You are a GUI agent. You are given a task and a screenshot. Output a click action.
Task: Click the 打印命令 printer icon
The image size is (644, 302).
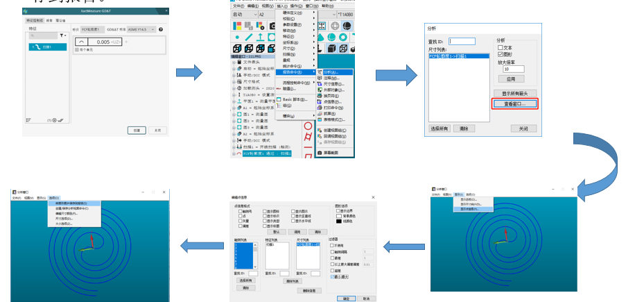320,107
